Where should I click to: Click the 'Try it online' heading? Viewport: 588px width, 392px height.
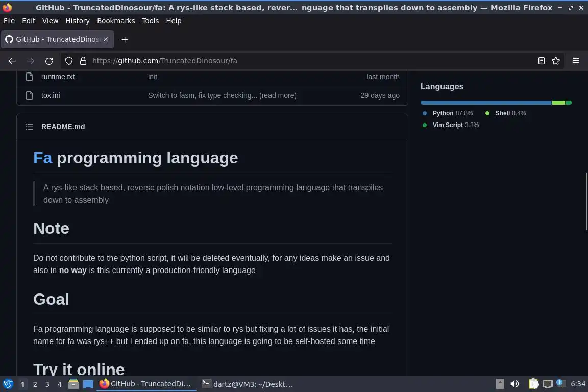tap(79, 369)
